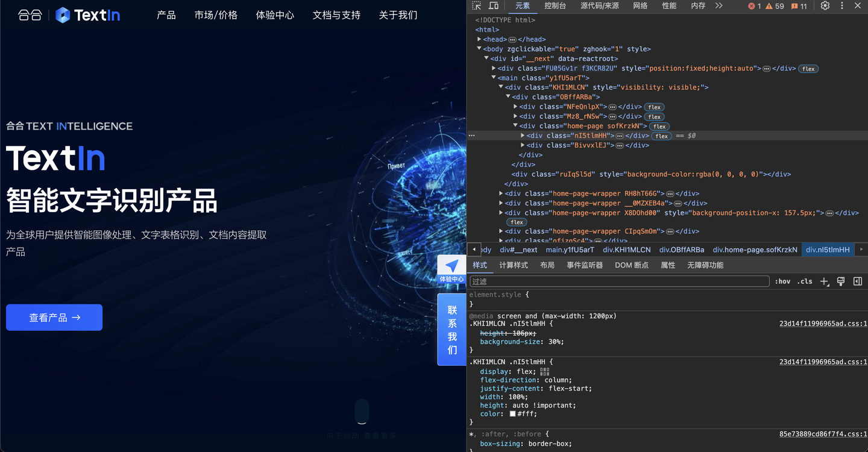
Task: Toggle flex badge under X8DOhd00 wrapper
Action: 517,222
